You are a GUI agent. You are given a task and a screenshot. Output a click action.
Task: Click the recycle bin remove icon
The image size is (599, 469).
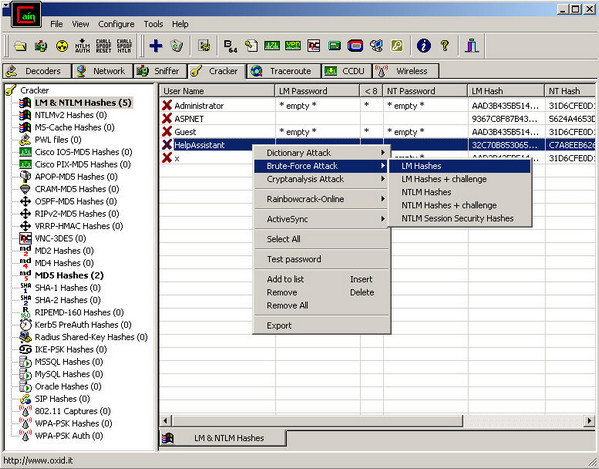(x=176, y=46)
